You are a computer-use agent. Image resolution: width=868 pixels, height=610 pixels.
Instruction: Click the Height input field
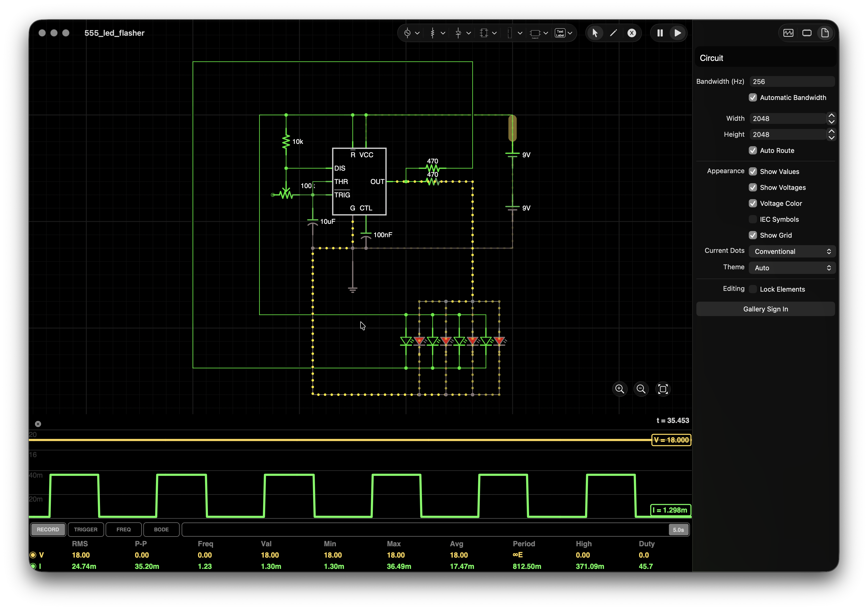(x=788, y=135)
